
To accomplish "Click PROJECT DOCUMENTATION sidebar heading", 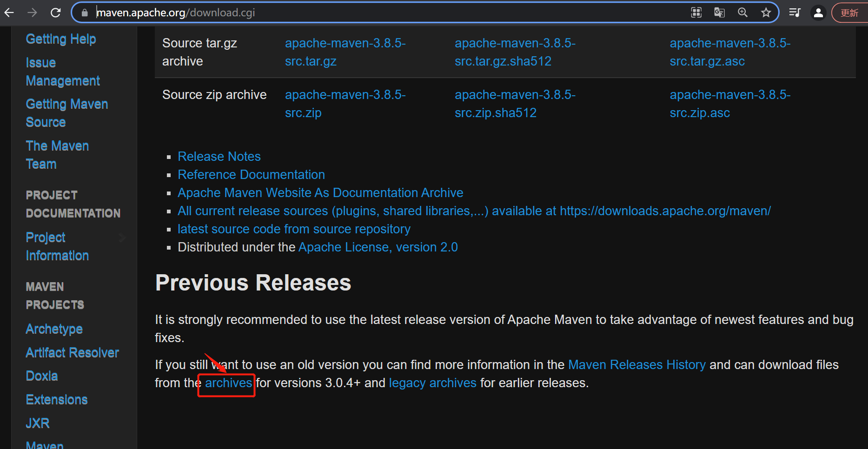I will pos(73,204).
